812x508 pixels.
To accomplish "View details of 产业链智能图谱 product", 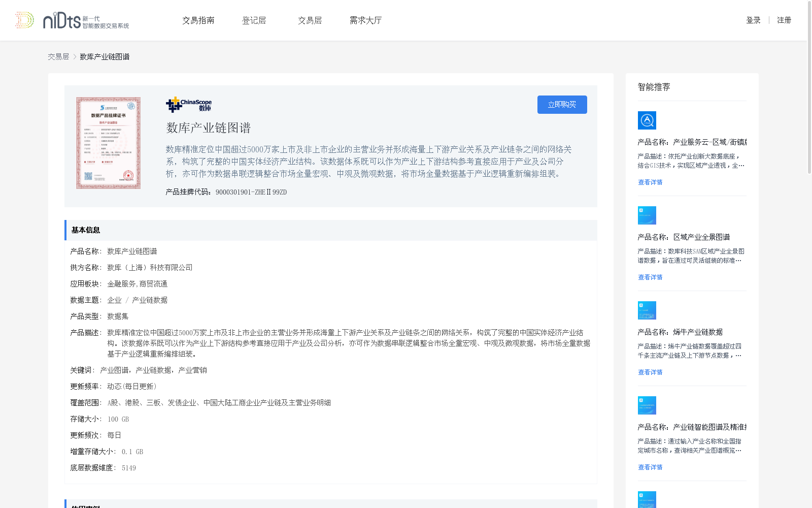I will 650,467.
